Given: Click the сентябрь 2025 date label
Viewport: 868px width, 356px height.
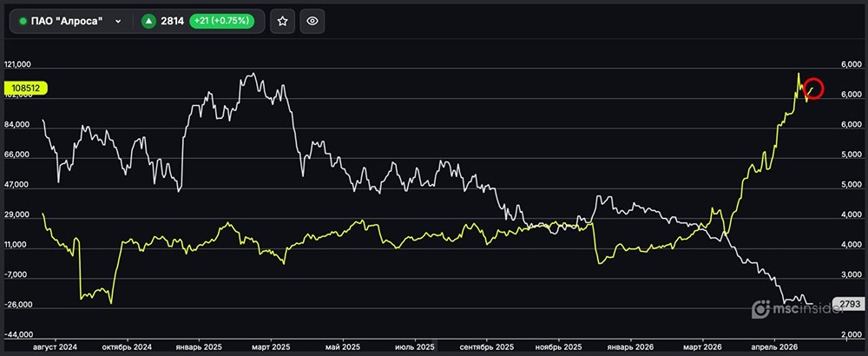Looking at the screenshot, I should (x=487, y=346).
